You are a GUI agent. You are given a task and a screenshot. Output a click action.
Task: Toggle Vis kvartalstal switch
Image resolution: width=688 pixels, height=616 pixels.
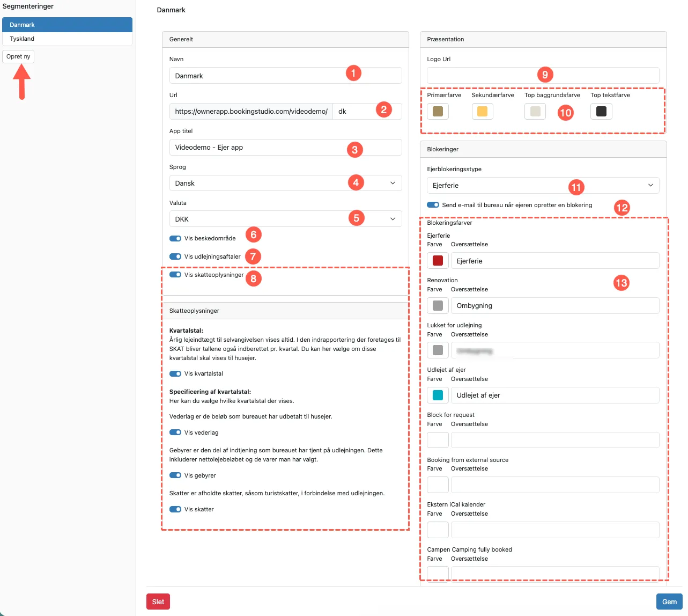(x=175, y=373)
